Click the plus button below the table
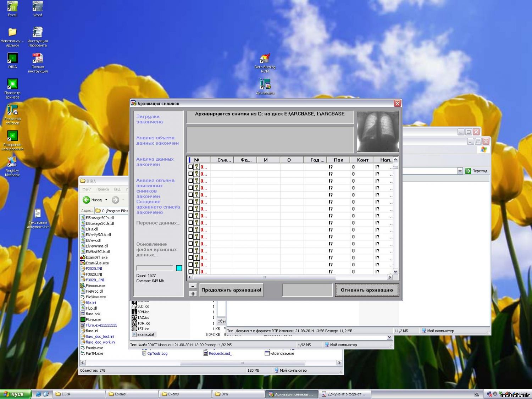 point(193,294)
